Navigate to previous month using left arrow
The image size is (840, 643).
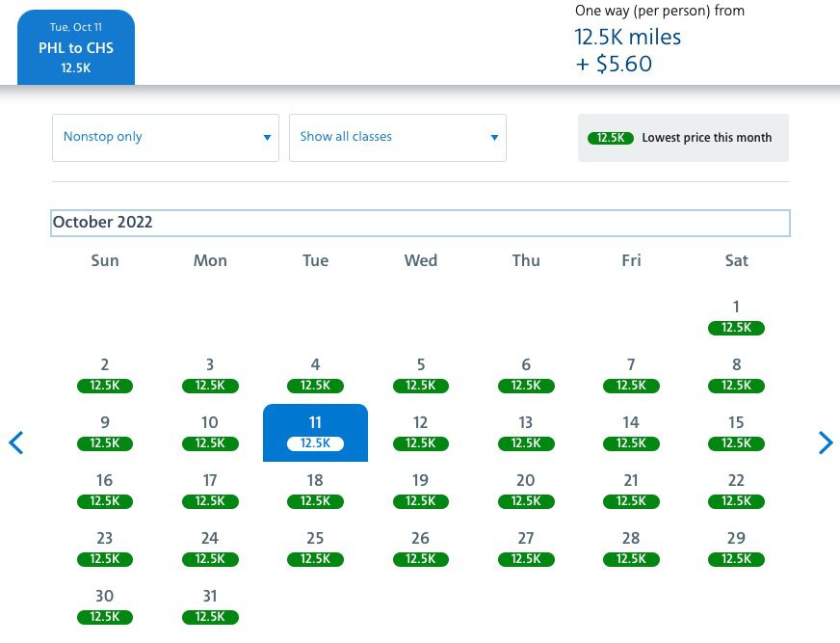point(14,442)
